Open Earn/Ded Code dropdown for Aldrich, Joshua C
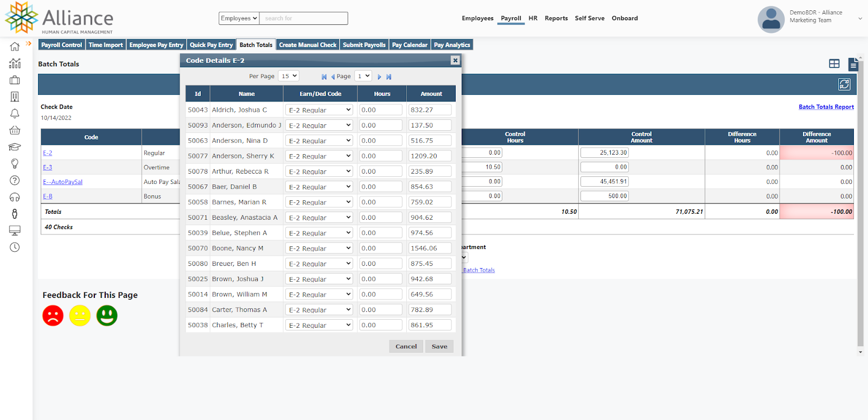Image resolution: width=868 pixels, height=420 pixels. pos(319,110)
